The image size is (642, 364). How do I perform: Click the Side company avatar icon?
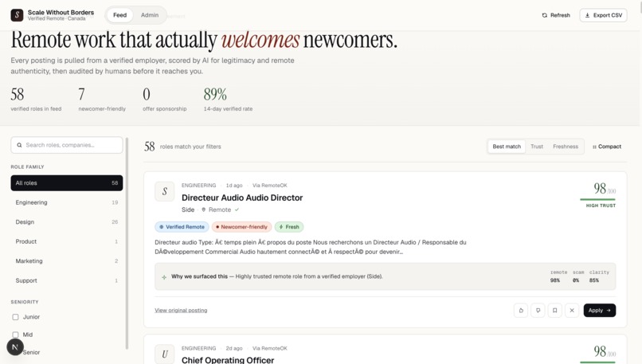pos(165,191)
